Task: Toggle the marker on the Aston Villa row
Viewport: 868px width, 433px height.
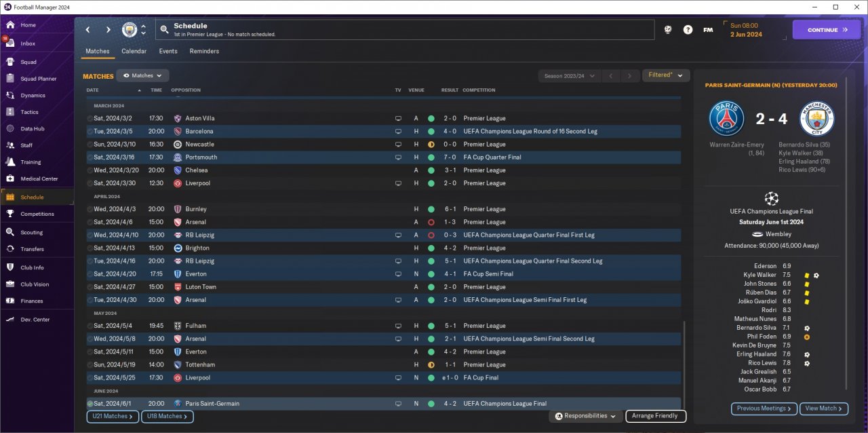Action: pos(90,118)
